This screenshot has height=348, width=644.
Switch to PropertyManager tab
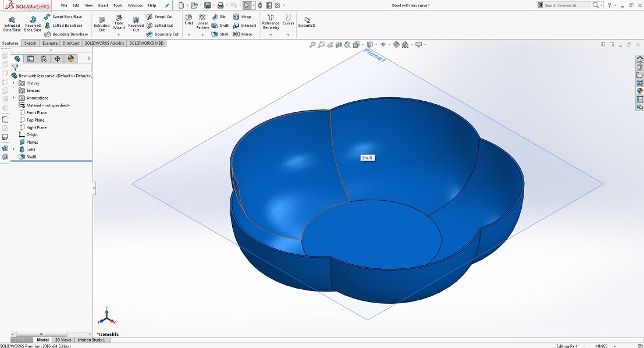coord(30,59)
